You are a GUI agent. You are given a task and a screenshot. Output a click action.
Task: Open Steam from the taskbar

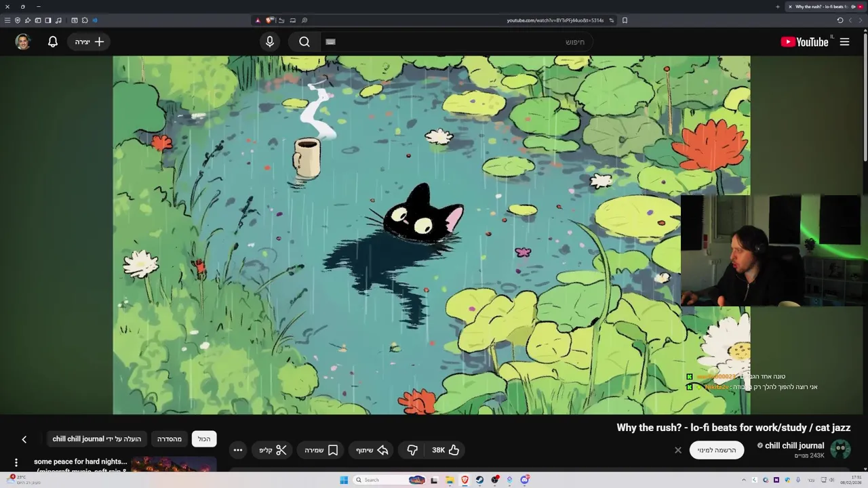point(479,480)
